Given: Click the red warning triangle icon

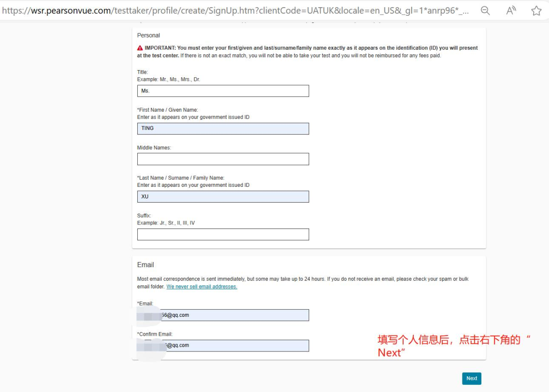Looking at the screenshot, I should [x=140, y=48].
